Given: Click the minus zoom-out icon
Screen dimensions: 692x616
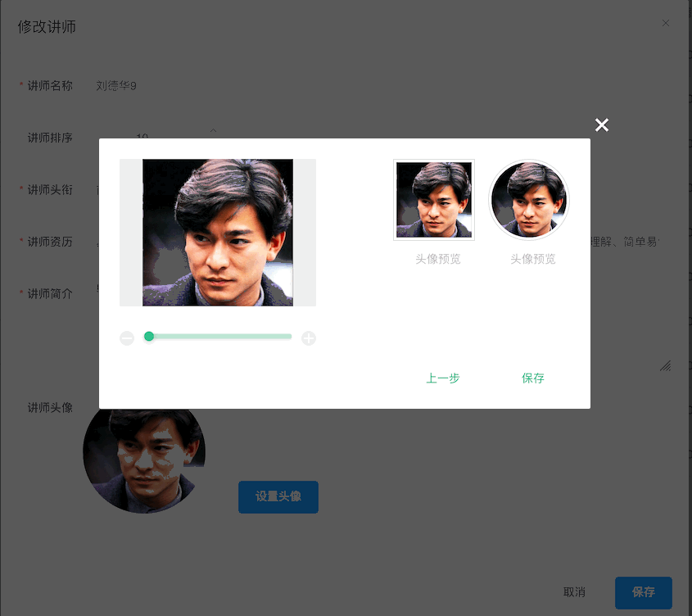Looking at the screenshot, I should click(x=127, y=338).
